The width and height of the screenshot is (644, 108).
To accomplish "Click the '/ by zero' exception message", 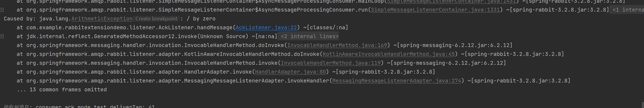I will pos(201,19).
